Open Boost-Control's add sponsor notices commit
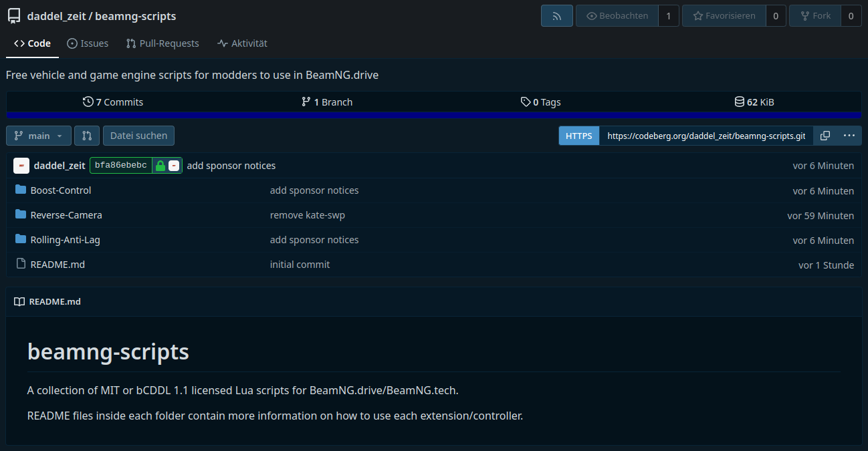868x451 pixels. click(314, 190)
